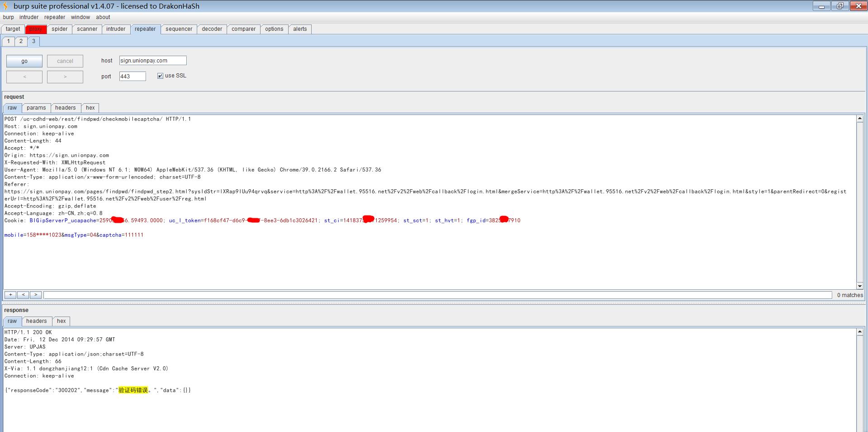Screen dimensions: 868x432
Task: Click the Server: UPJAS response header
Action: [x=25, y=347]
